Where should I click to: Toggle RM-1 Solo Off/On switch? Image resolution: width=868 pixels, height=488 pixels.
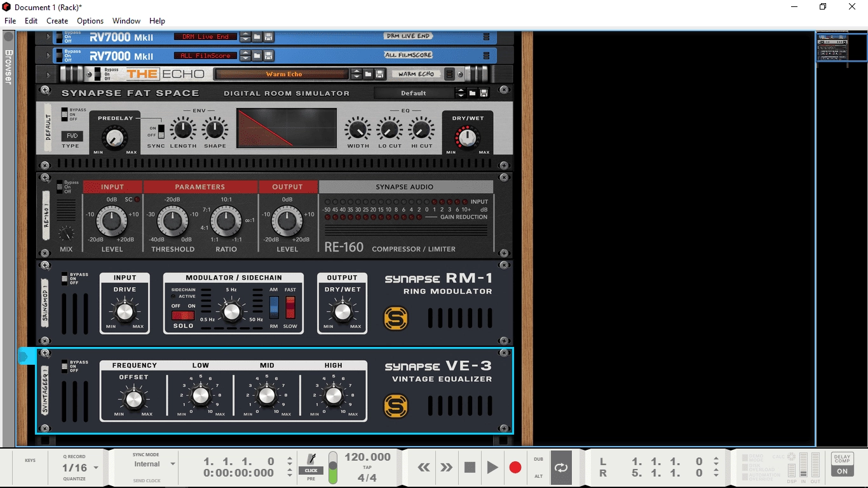click(183, 315)
